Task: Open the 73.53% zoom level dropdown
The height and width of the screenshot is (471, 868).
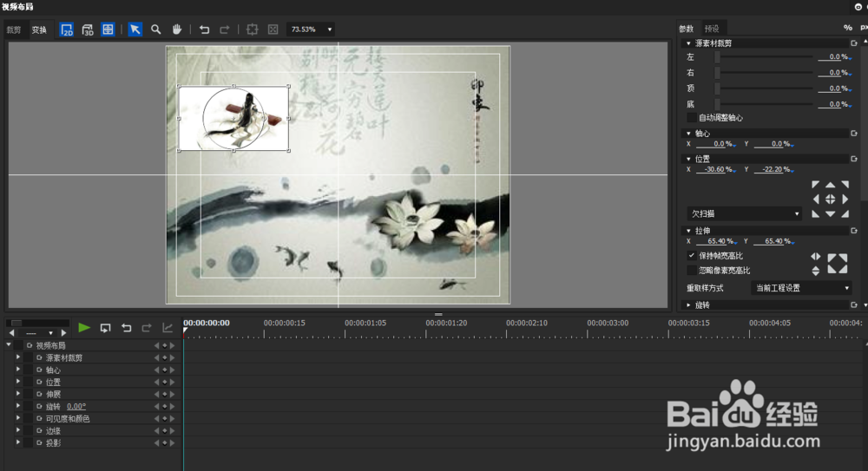Action: pyautogui.click(x=310, y=29)
